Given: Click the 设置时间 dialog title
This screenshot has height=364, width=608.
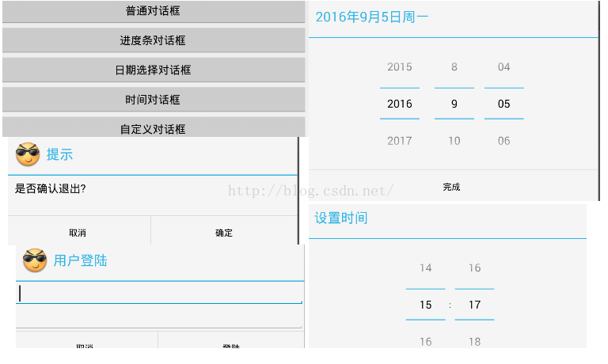Looking at the screenshot, I should pos(341,218).
